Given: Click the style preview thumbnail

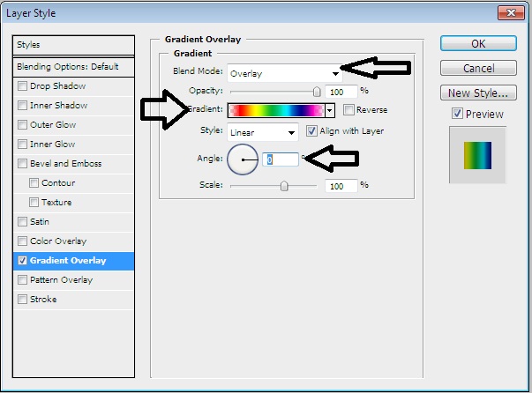Looking at the screenshot, I should click(477, 155).
